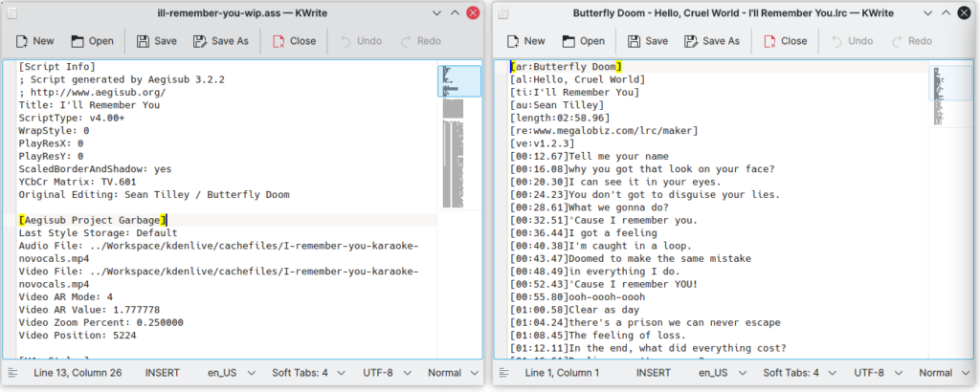Click Save in the ill-remember-you-wip.ass window
980x392 pixels.
point(157,41)
